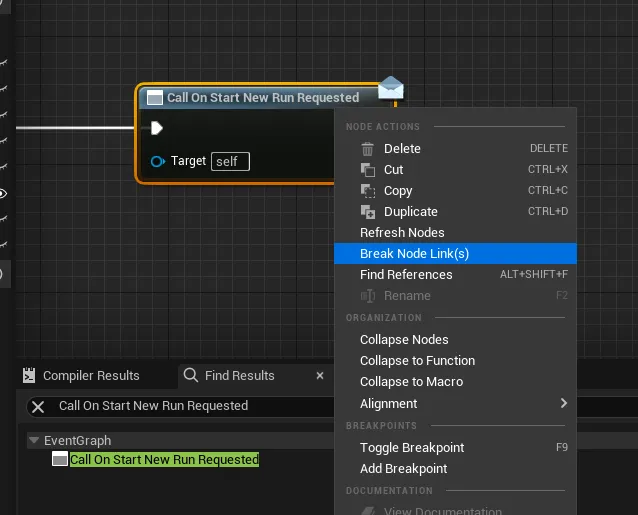This screenshot has height=515, width=638.
Task: Click the EventGraph label in results
Action: (77, 441)
